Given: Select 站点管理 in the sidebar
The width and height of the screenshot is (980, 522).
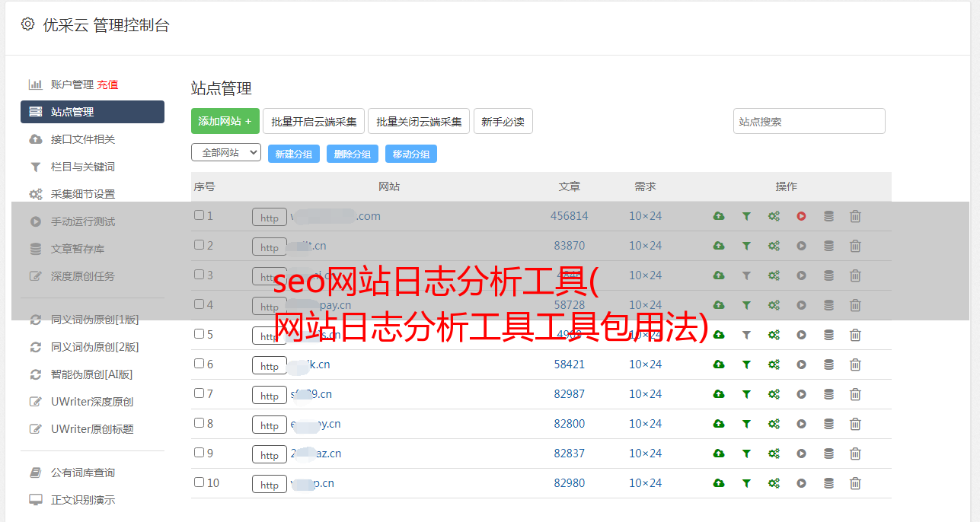Looking at the screenshot, I should click(x=92, y=112).
